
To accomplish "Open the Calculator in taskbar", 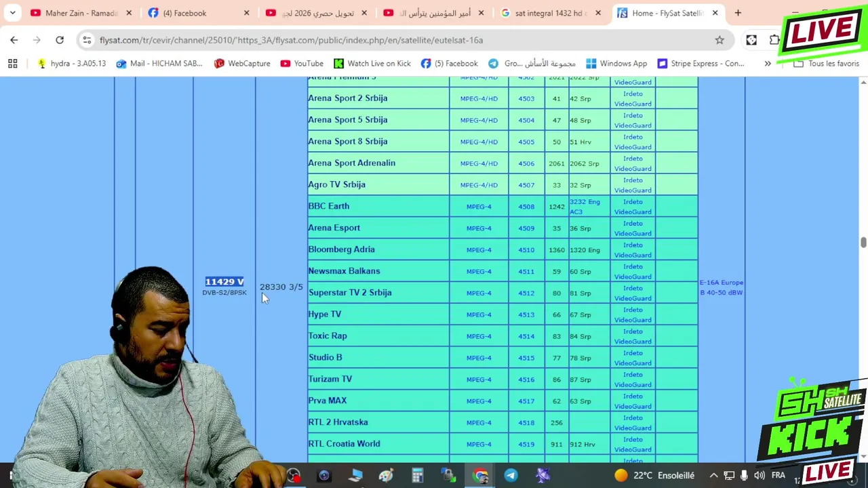I will [417, 476].
